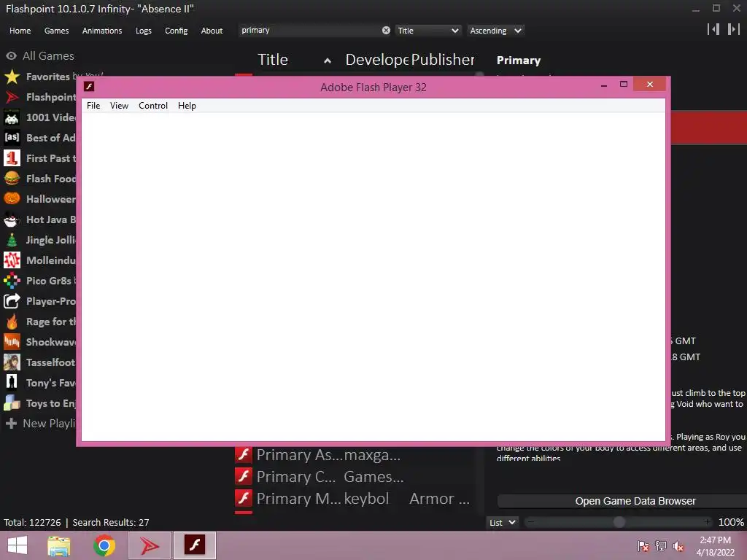This screenshot has height=560, width=747.
Task: Click the 1001 Video Games invader icon
Action: [12, 117]
